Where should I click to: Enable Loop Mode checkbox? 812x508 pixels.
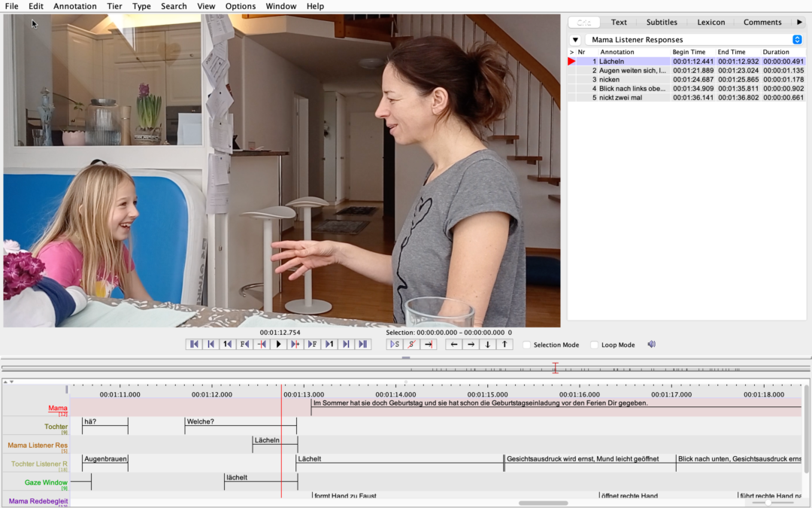click(x=595, y=345)
